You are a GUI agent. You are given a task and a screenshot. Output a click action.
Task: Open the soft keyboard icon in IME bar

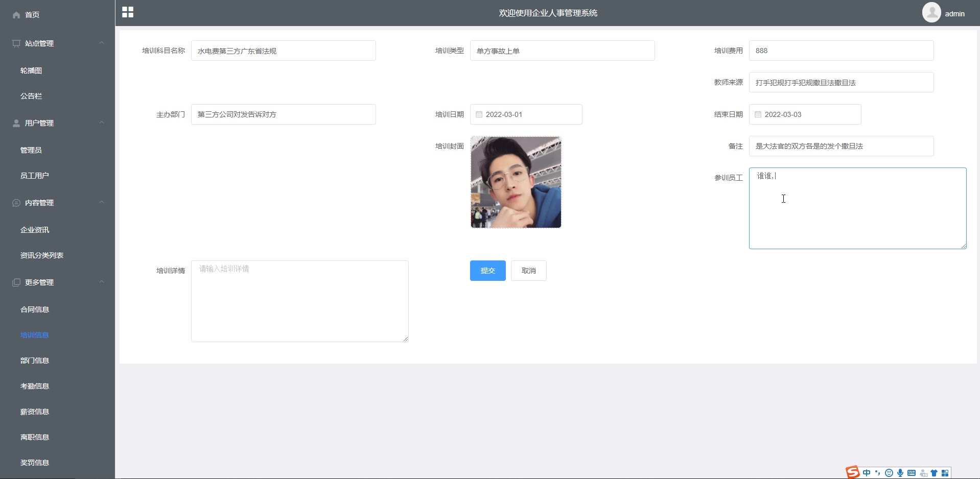coord(912,473)
